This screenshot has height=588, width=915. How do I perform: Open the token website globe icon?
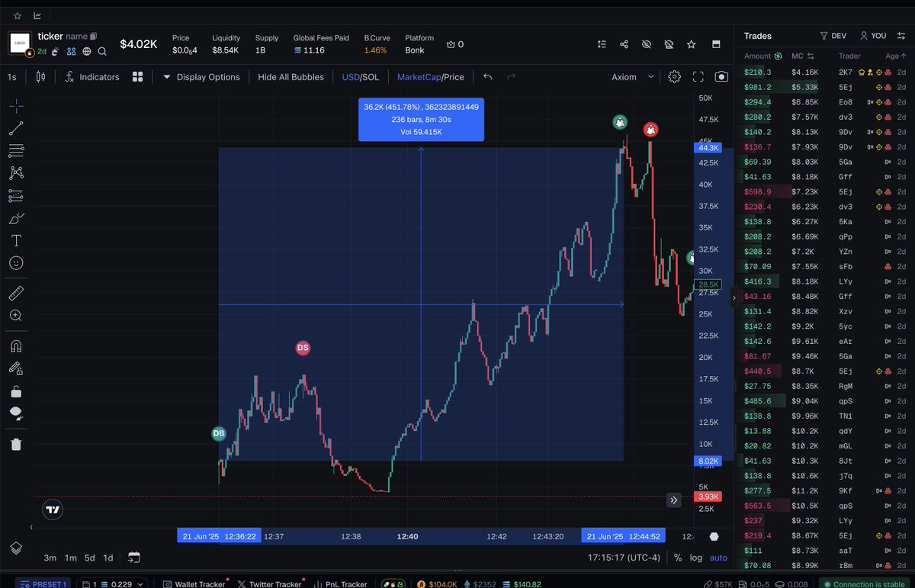point(87,51)
